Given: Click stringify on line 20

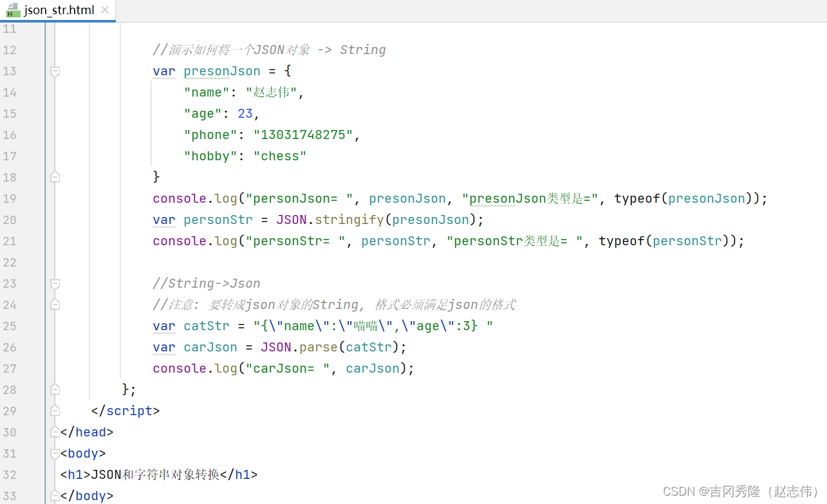Looking at the screenshot, I should pos(350,219).
